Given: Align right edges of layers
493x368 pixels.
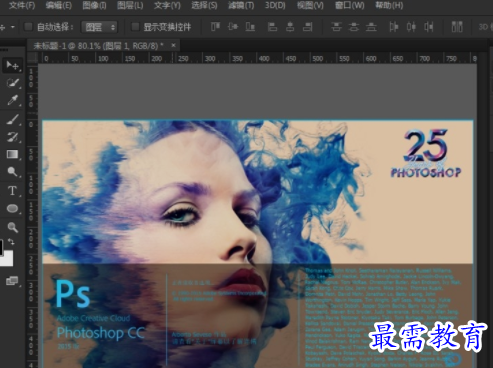Looking at the screenshot, I should (307, 27).
